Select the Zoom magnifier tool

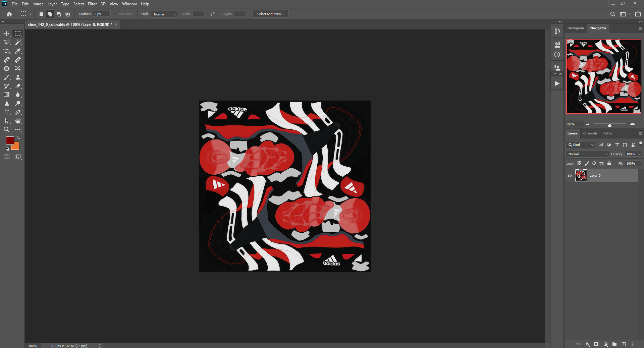[7, 129]
